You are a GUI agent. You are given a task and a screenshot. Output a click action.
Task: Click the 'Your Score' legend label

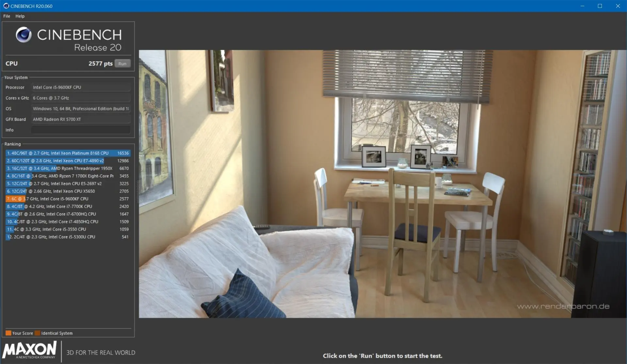point(23,333)
